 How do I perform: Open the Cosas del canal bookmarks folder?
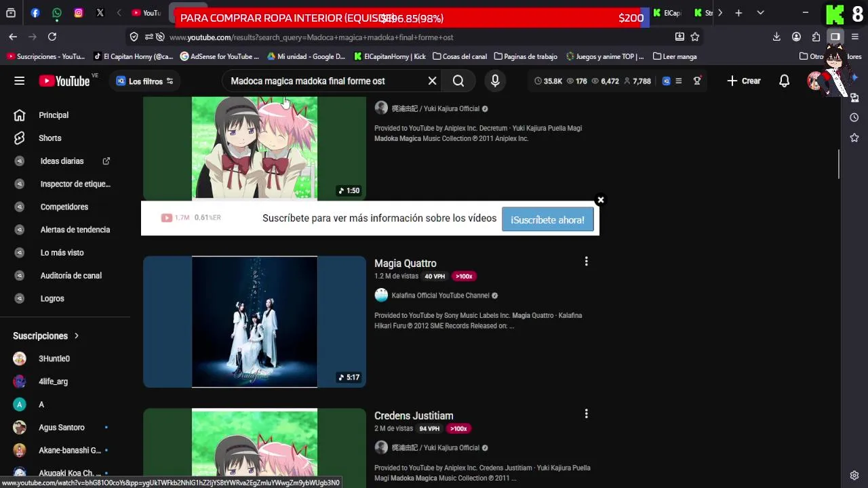[x=460, y=57]
